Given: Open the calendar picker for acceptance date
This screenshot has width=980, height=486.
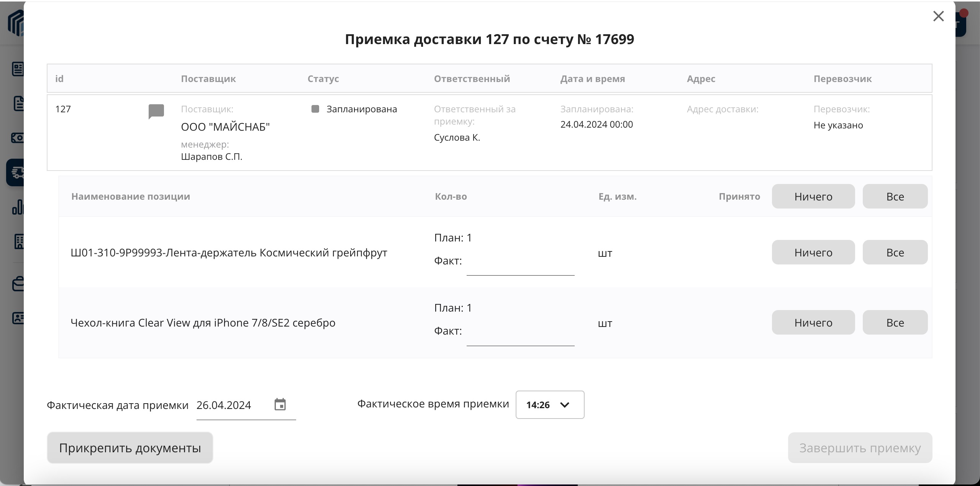Looking at the screenshot, I should point(280,404).
